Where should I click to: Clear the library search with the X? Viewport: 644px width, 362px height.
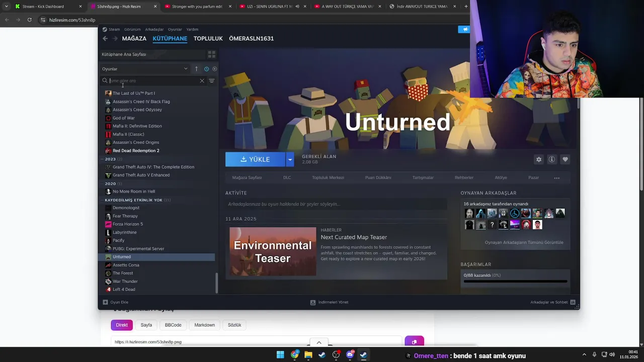click(202, 80)
